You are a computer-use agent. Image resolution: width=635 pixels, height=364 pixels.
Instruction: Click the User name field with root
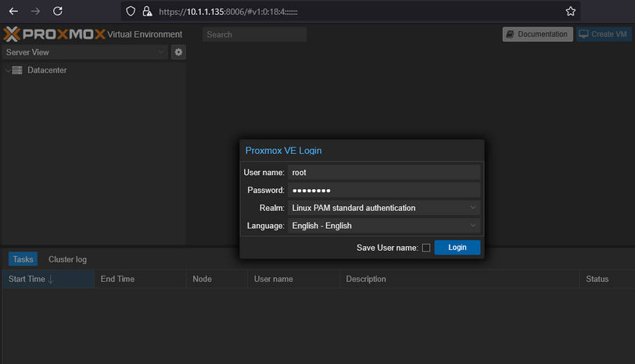pyautogui.click(x=384, y=173)
